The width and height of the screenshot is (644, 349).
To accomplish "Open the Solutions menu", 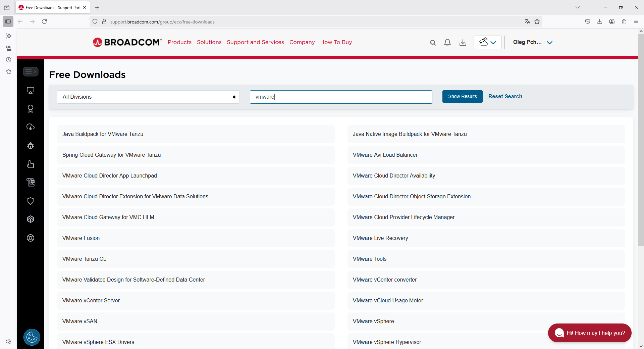I will [209, 42].
